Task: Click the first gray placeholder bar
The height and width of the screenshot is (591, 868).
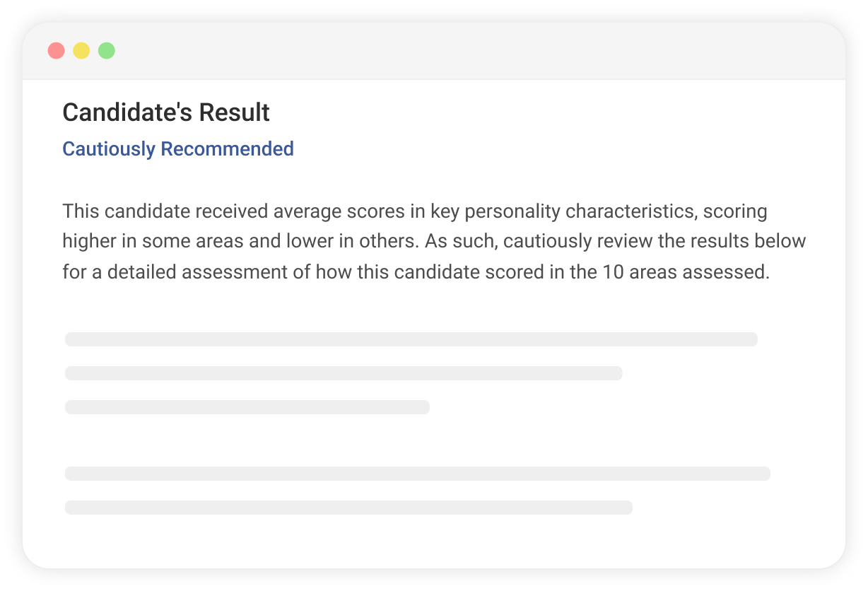Action: point(411,339)
